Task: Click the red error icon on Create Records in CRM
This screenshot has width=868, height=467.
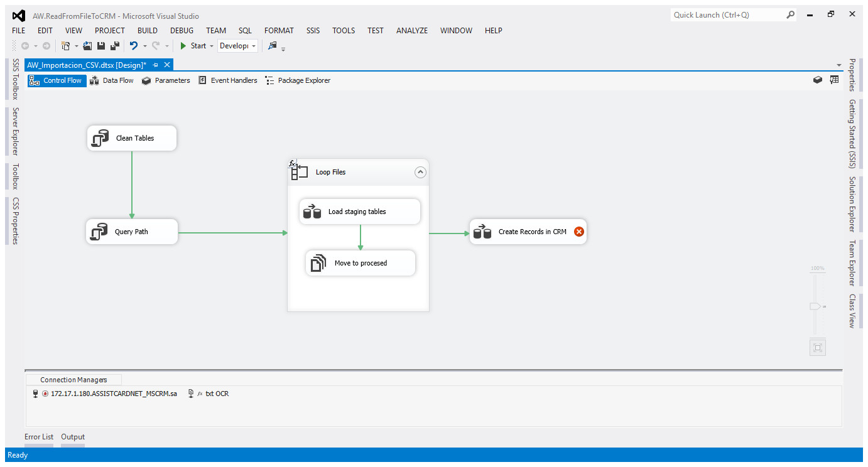Action: tap(579, 232)
